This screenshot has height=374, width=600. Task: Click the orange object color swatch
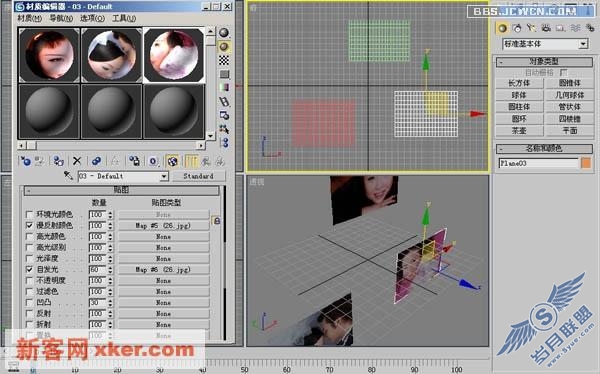coord(586,163)
